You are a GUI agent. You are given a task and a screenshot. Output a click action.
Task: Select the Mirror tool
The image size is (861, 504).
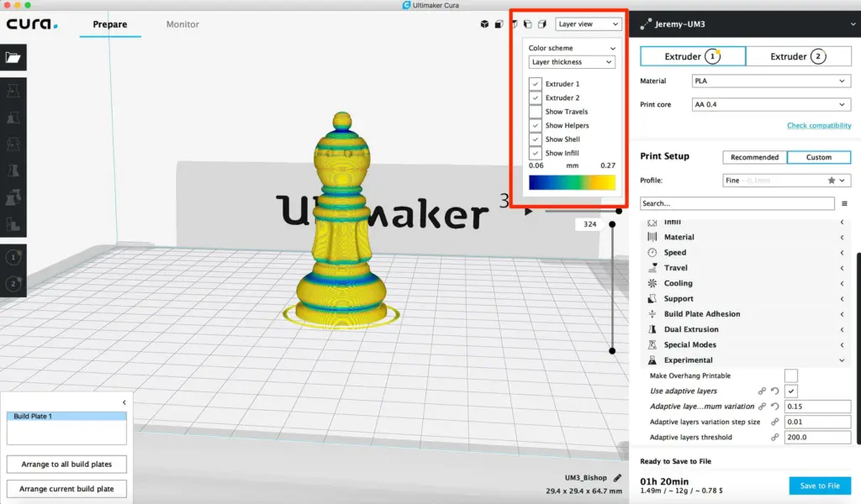pyautogui.click(x=11, y=171)
